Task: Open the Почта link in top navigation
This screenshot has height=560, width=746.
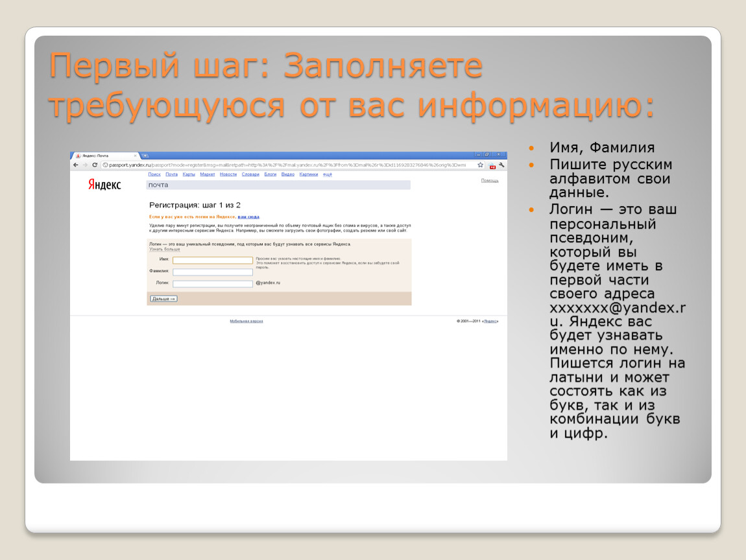Action: pyautogui.click(x=171, y=174)
